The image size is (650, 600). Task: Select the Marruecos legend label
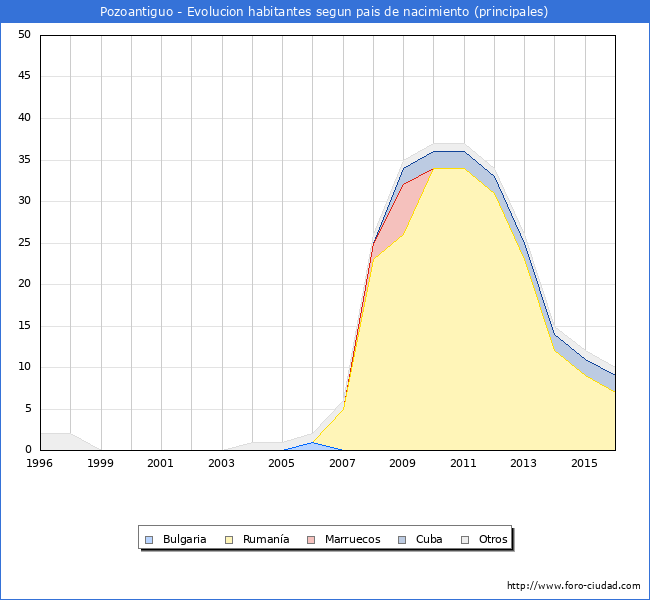[352, 539]
